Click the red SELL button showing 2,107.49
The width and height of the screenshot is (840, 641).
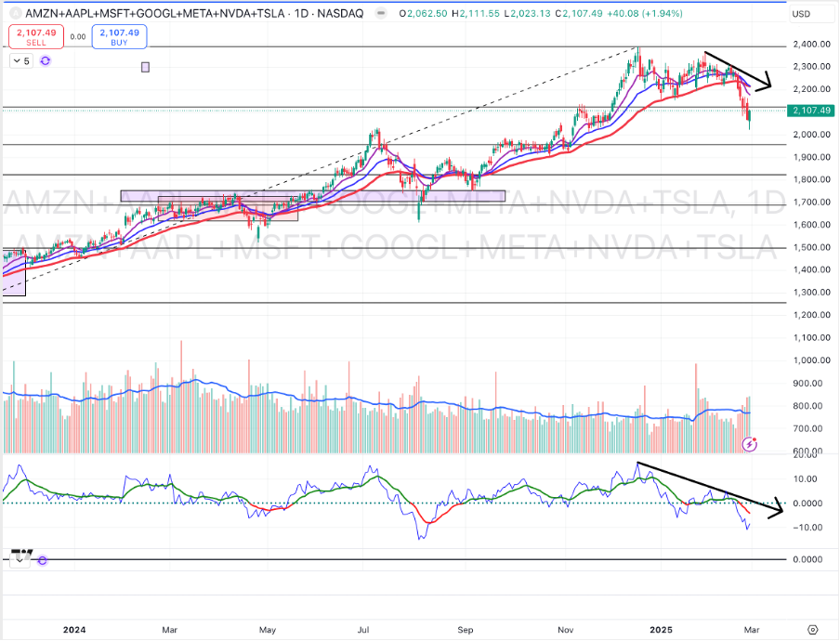point(35,37)
